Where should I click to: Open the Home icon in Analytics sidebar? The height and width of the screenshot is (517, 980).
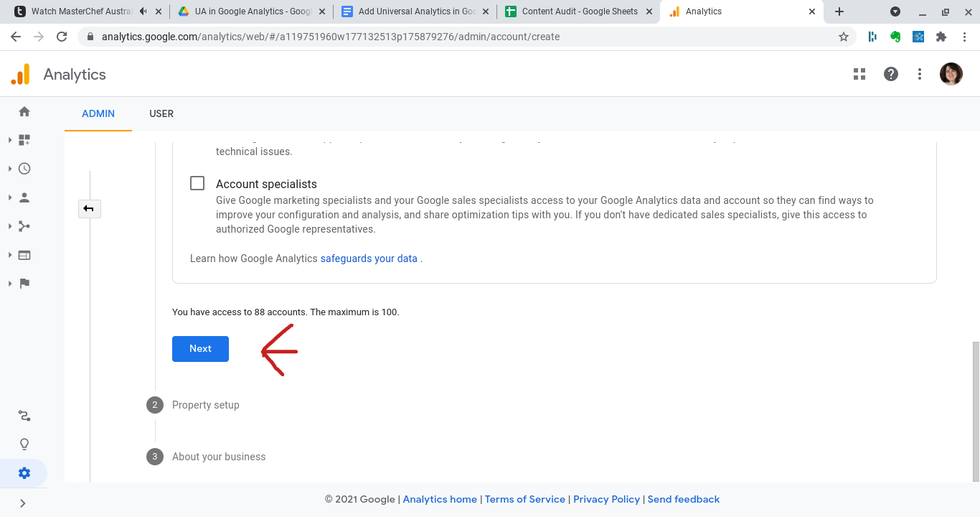coord(24,111)
